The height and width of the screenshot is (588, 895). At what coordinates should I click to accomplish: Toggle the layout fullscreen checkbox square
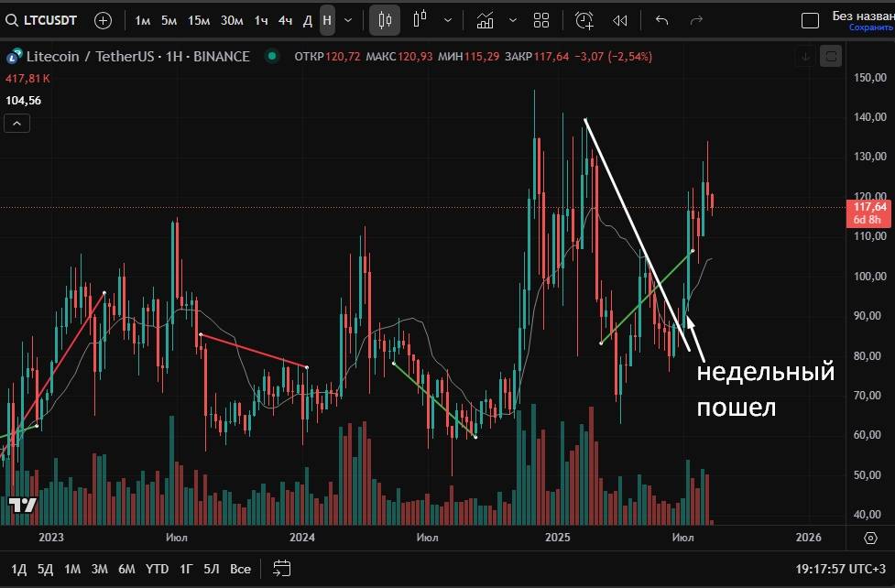(x=810, y=20)
